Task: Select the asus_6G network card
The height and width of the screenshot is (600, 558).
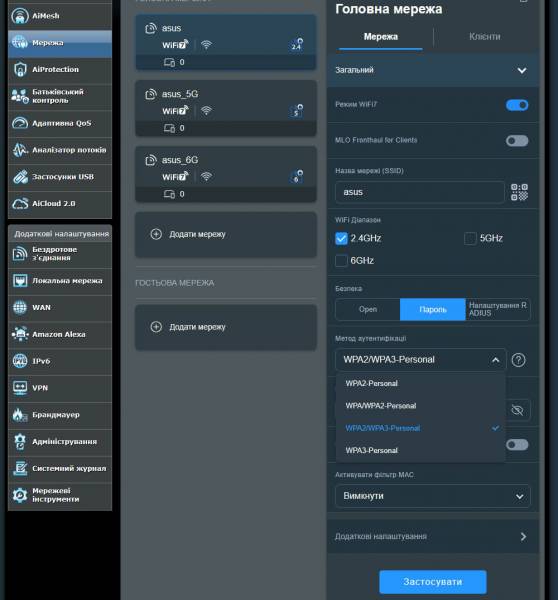Action: (x=226, y=174)
